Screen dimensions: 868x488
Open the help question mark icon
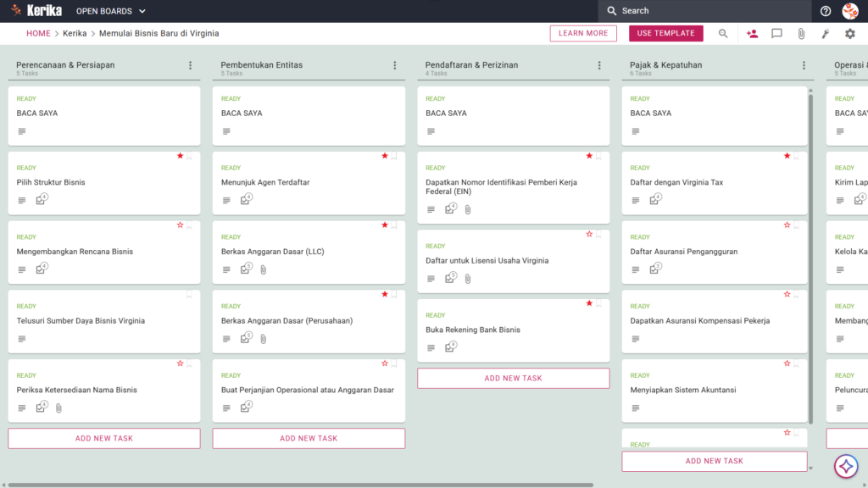[x=826, y=11]
